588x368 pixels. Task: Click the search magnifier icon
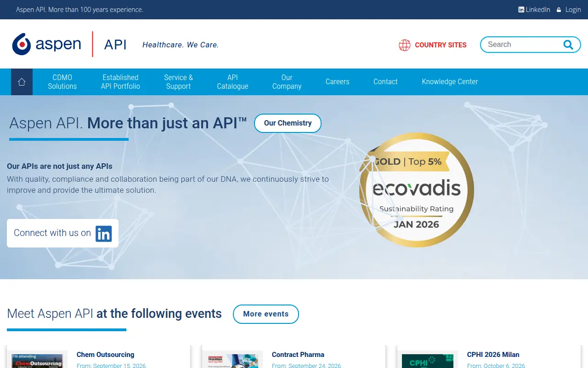coord(568,45)
